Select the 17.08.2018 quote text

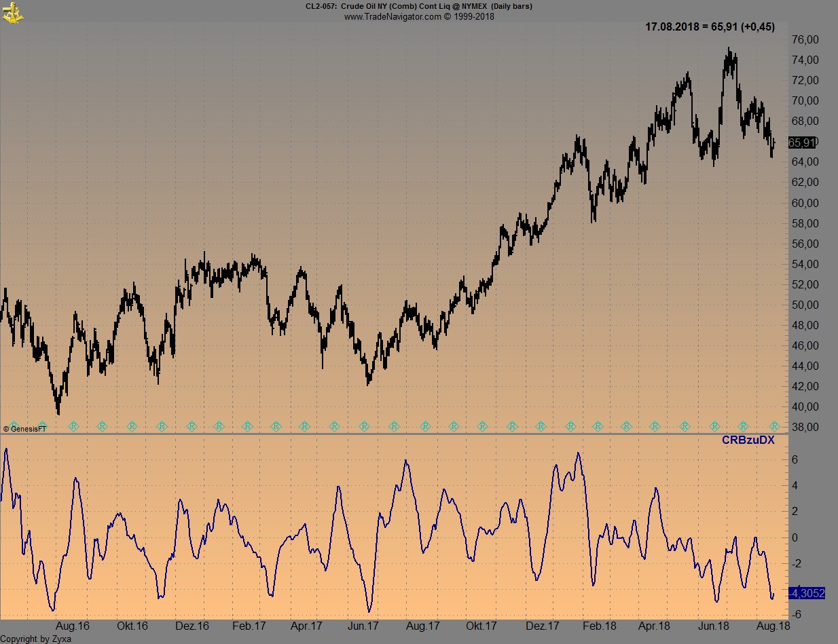[710, 26]
